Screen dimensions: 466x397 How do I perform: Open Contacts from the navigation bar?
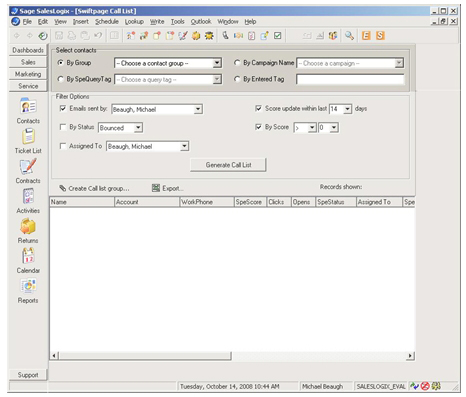coord(28,111)
